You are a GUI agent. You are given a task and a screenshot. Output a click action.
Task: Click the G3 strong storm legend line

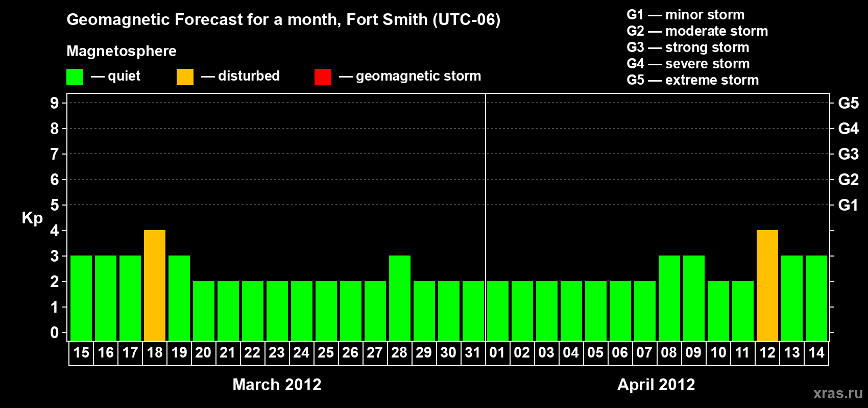688,47
